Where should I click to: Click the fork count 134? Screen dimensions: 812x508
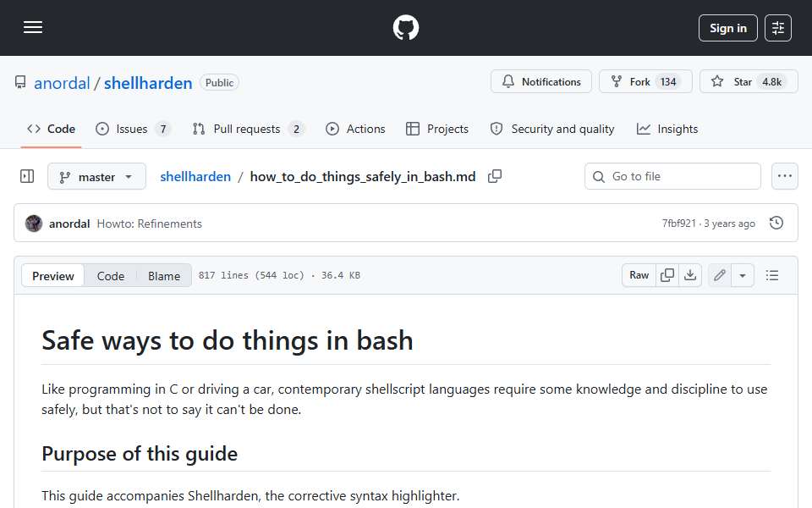pos(668,82)
